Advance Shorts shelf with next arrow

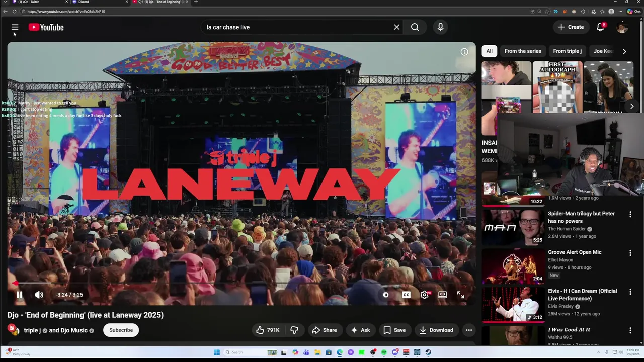pyautogui.click(x=632, y=106)
